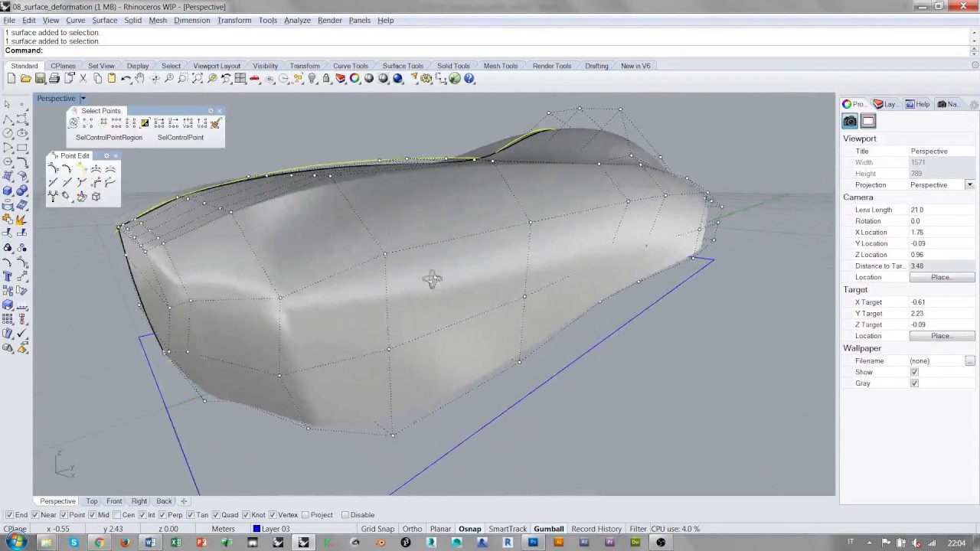Screen dimensions: 980x551
Task: Click the Layer 03 blue color swatch
Action: tap(256, 529)
